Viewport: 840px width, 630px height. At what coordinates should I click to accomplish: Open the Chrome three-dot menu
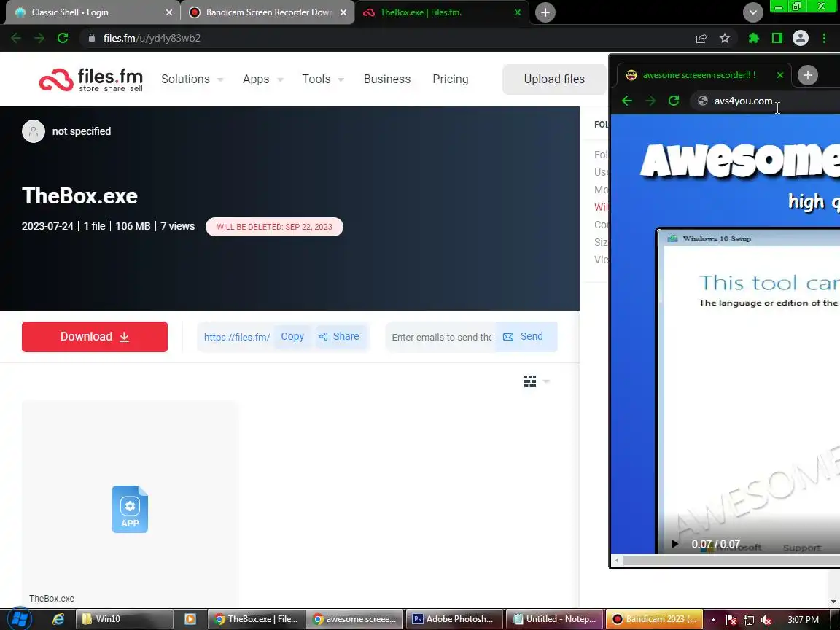click(824, 38)
